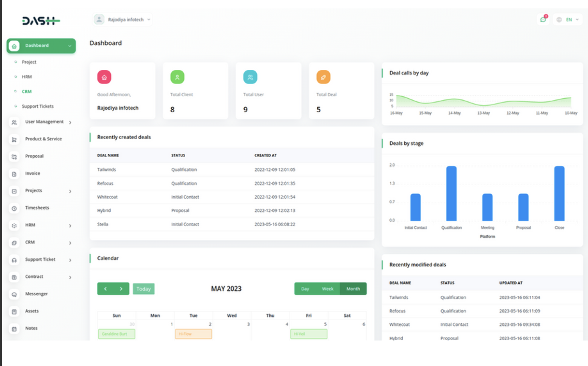Open the Rajodiya infotech account dropdown
The image size is (588, 366).
pos(122,19)
